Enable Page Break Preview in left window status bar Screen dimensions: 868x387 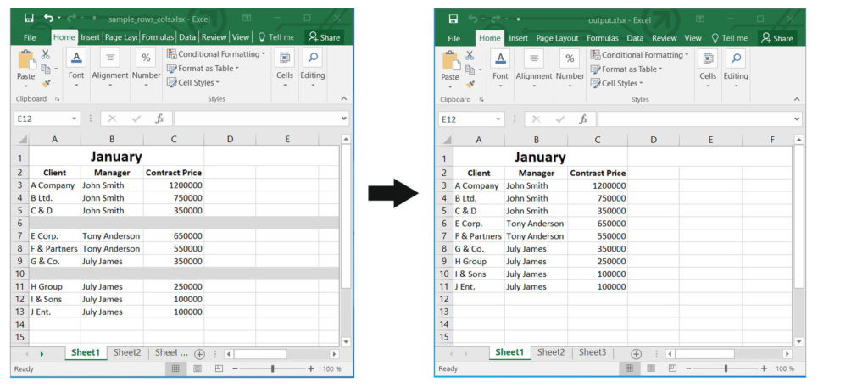217,368
